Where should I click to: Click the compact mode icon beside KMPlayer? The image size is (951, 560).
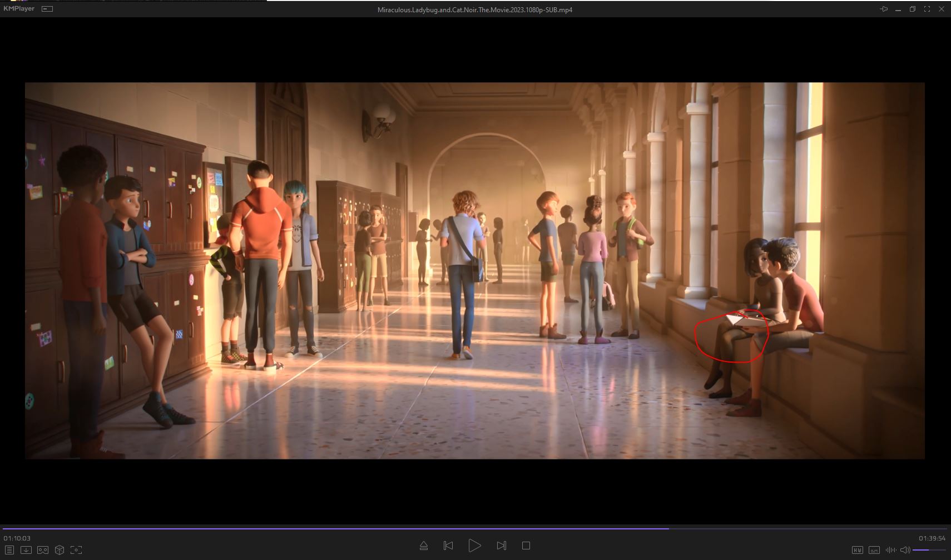click(x=48, y=9)
